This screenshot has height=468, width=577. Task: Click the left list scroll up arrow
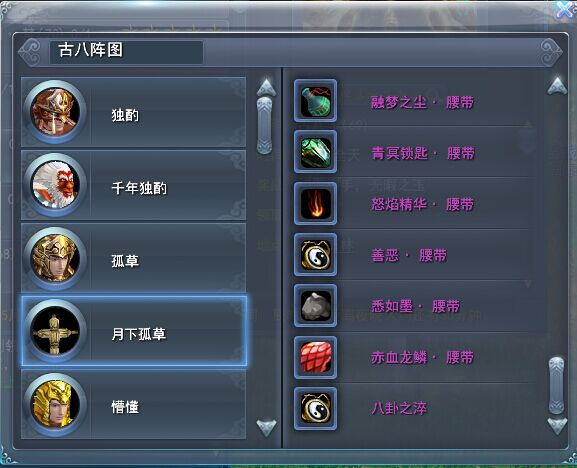pyautogui.click(x=266, y=87)
